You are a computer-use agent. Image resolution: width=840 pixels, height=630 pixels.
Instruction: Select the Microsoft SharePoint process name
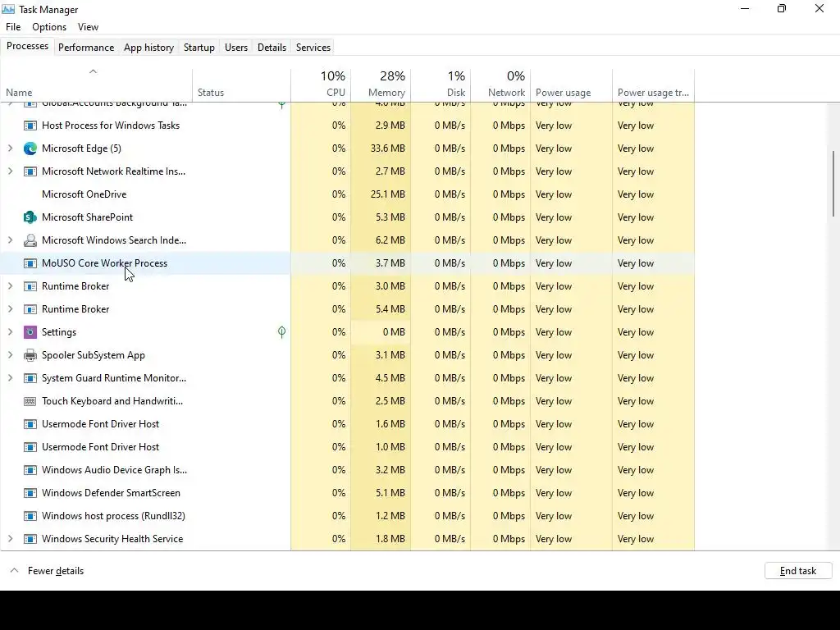pos(87,217)
